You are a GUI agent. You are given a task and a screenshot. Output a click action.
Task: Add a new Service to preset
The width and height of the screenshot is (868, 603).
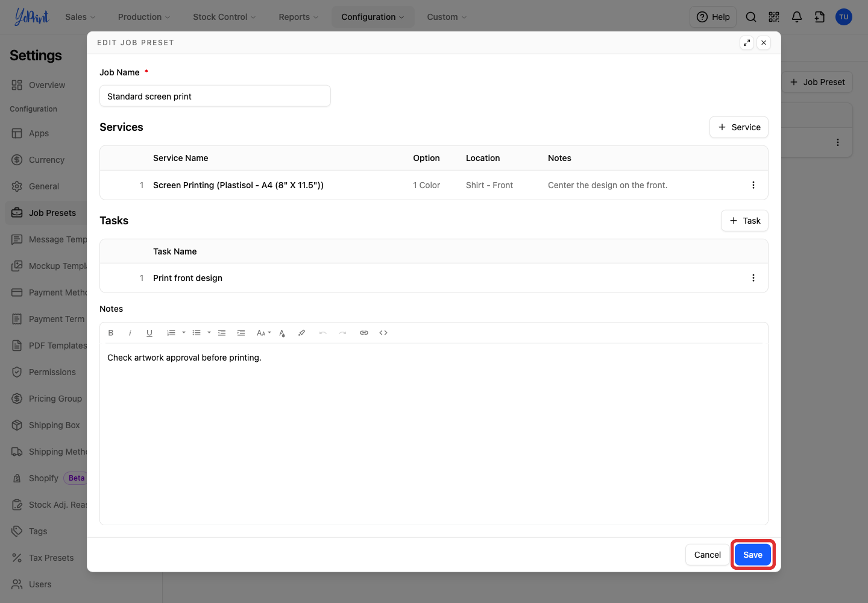tap(739, 127)
